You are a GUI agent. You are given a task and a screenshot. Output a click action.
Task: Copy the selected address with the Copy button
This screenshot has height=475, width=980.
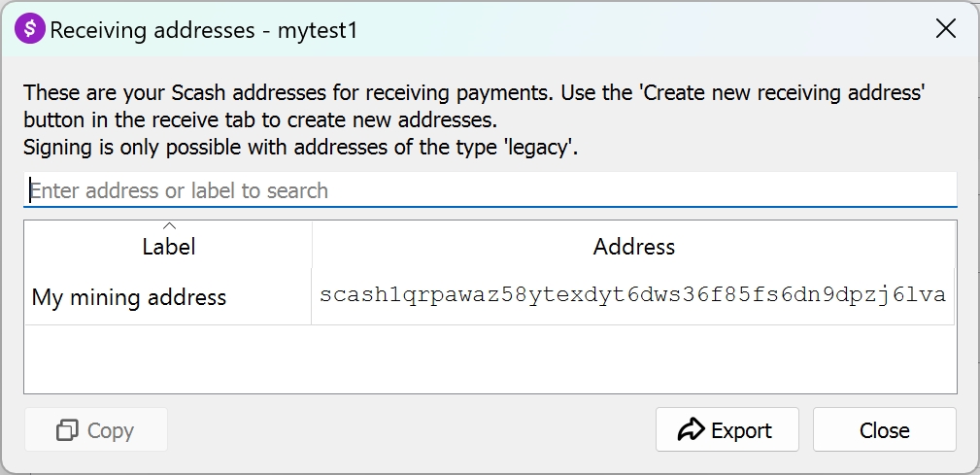pos(95,430)
